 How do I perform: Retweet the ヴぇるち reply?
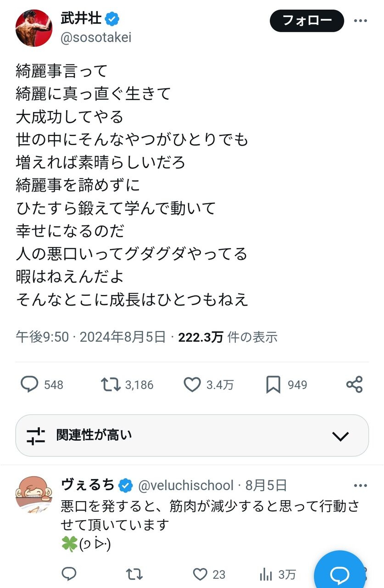[x=134, y=574]
